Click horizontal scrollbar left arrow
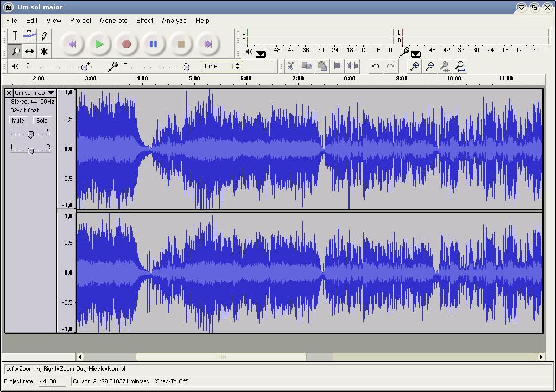 coord(80,357)
